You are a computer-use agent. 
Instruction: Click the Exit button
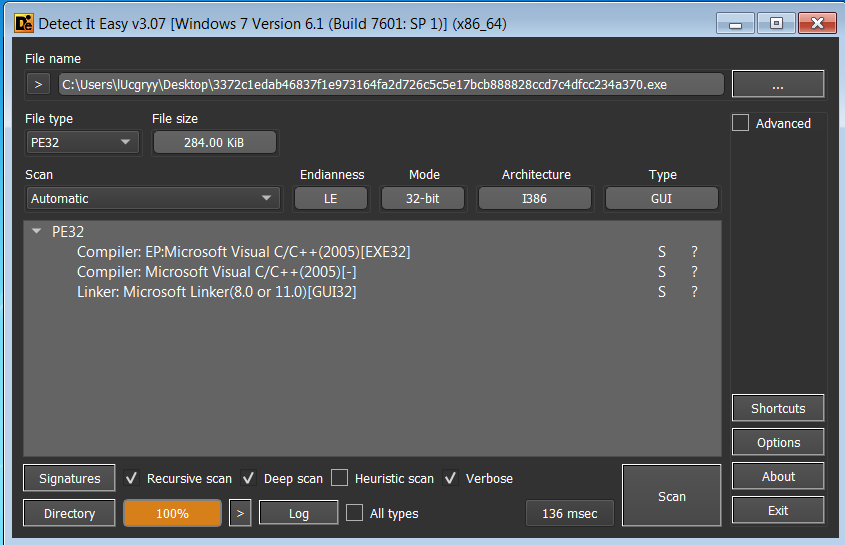pyautogui.click(x=778, y=510)
